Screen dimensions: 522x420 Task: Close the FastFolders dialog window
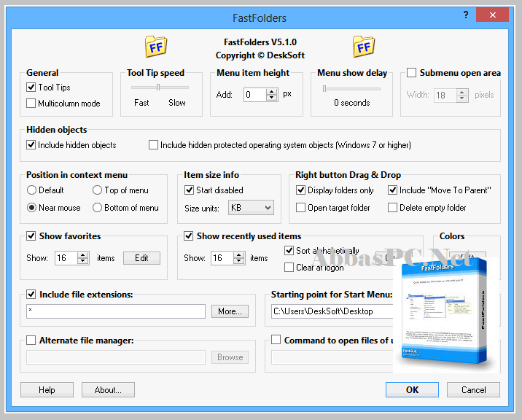(492, 15)
